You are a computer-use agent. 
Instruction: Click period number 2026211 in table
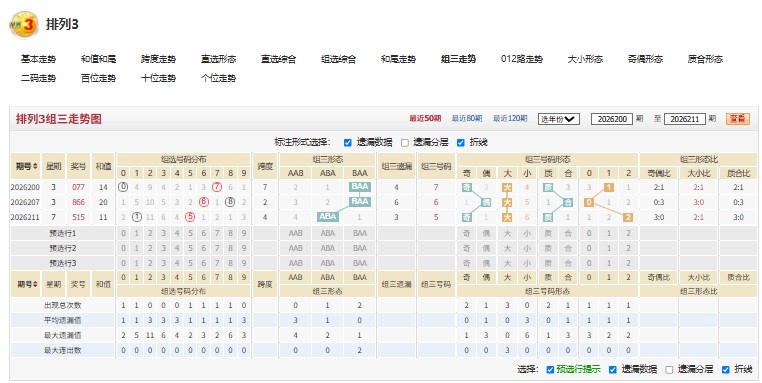(25, 217)
